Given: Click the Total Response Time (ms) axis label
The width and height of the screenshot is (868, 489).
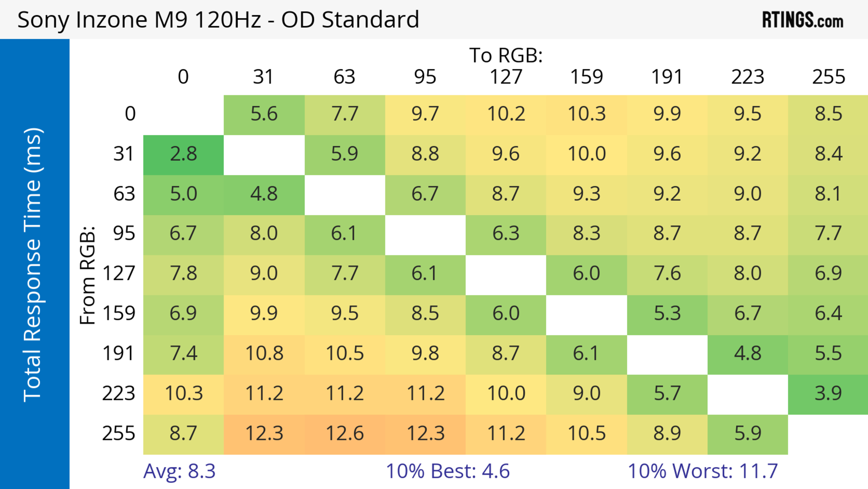Looking at the screenshot, I should point(33,265).
